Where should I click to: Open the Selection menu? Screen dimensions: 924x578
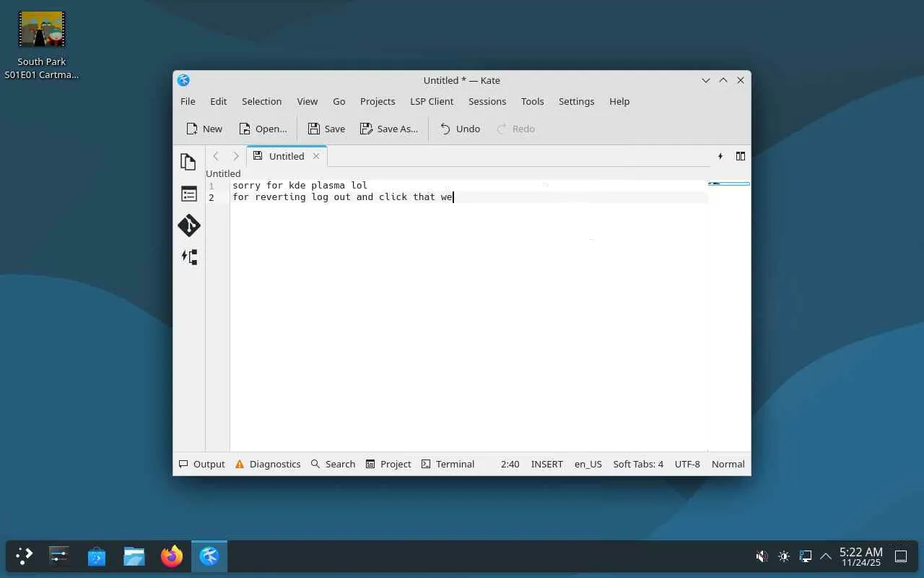coord(261,101)
